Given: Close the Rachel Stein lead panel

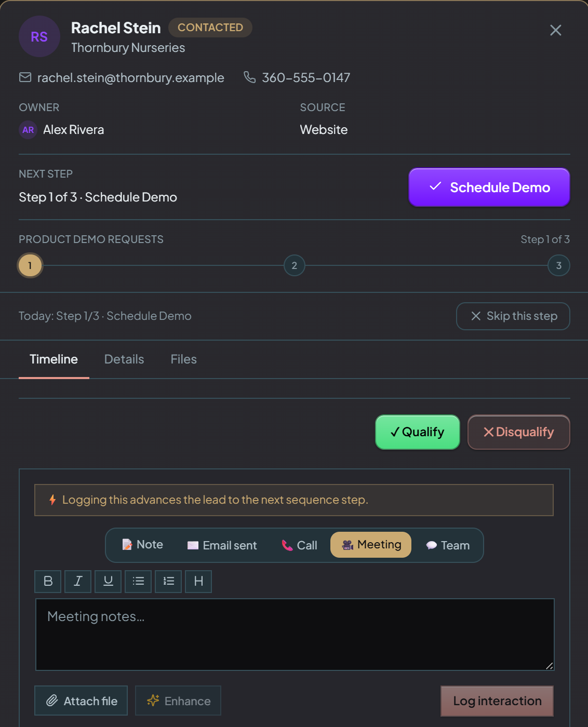Looking at the screenshot, I should [556, 30].
